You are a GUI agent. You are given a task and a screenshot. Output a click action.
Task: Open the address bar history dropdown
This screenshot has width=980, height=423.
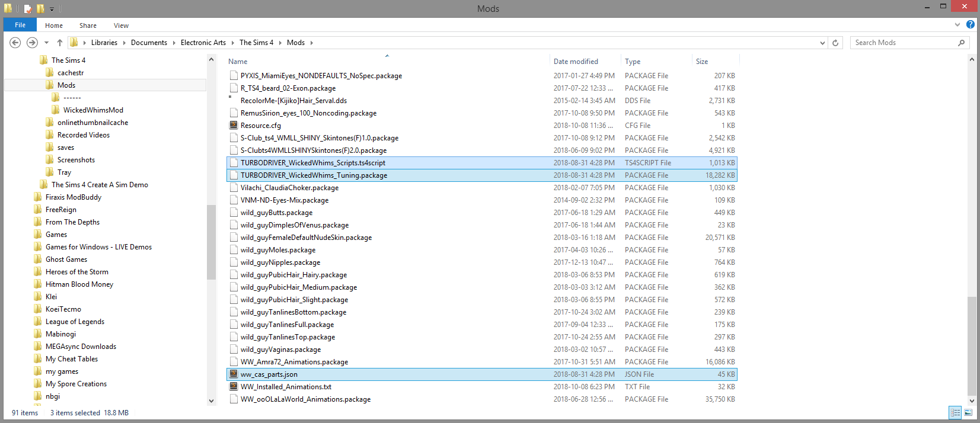click(822, 43)
